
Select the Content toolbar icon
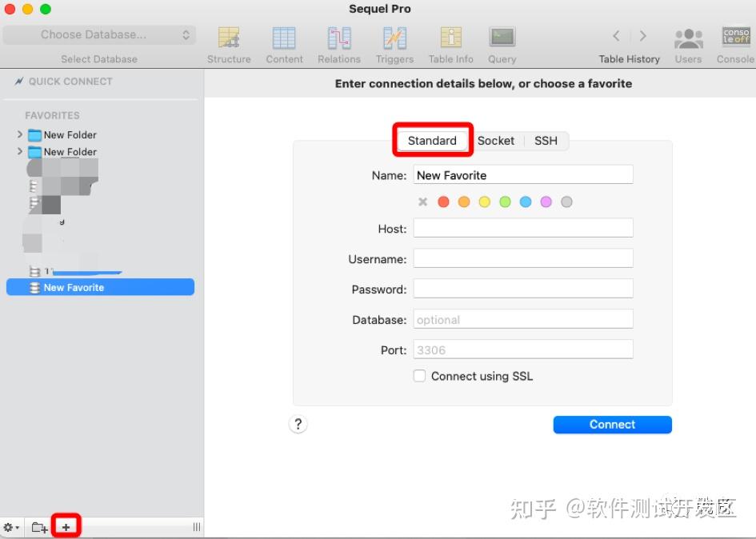[284, 38]
